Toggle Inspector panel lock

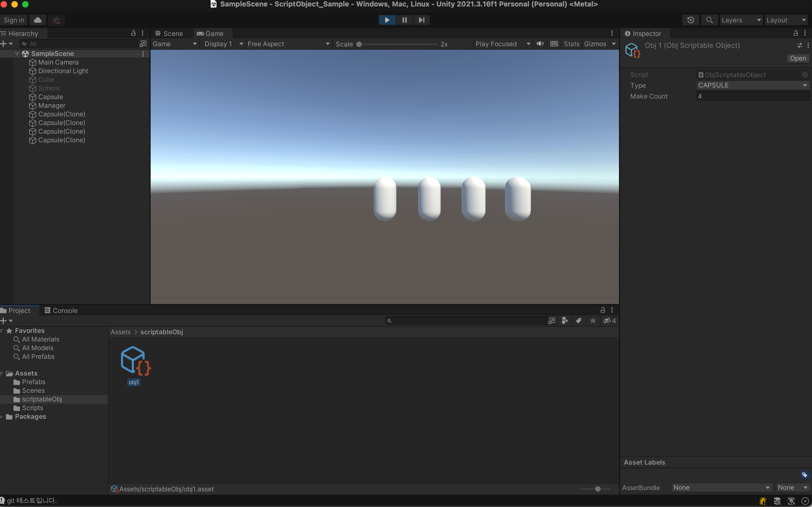tap(795, 33)
